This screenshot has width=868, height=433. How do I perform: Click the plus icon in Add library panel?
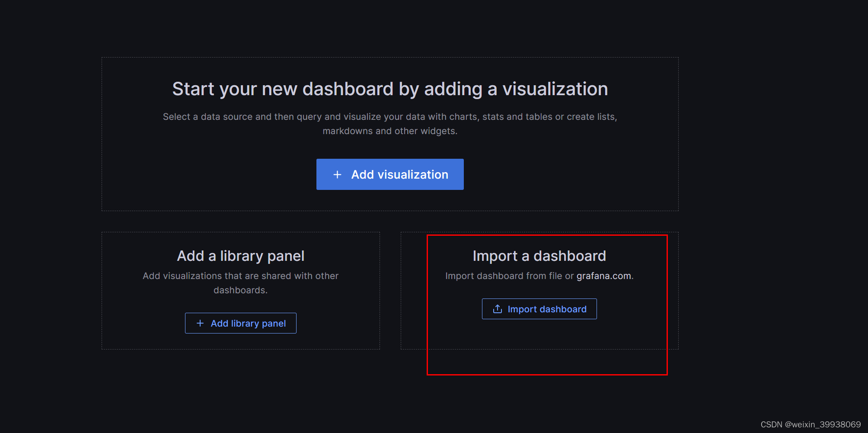point(200,323)
